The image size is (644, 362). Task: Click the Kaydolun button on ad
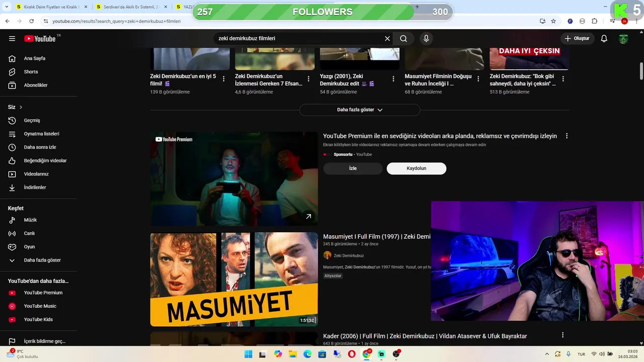coord(416,168)
